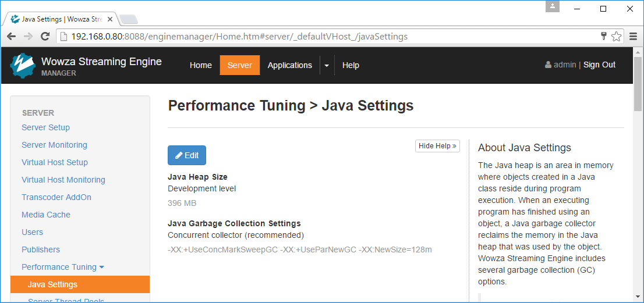Click the page vertical scrollbar thumb
This screenshot has width=644, height=303.
(638, 84)
